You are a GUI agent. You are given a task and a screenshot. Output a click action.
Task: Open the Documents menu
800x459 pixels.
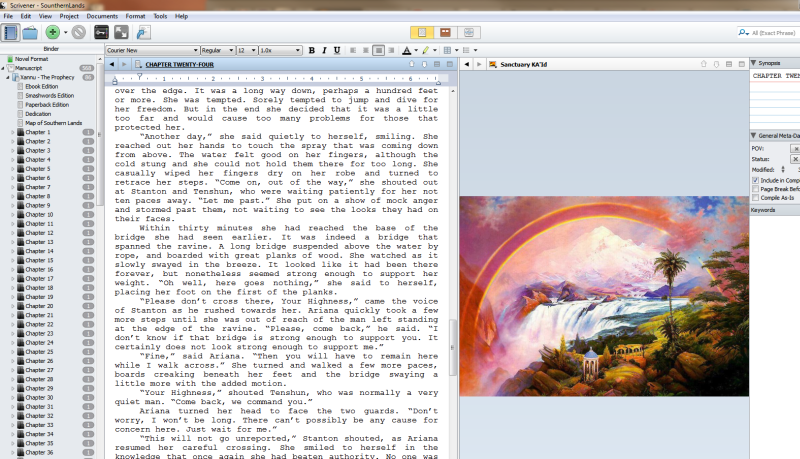[x=102, y=16]
